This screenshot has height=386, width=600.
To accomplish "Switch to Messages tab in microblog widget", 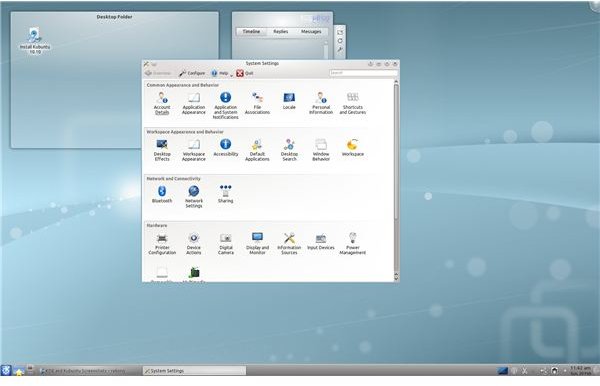I will pyautogui.click(x=311, y=31).
